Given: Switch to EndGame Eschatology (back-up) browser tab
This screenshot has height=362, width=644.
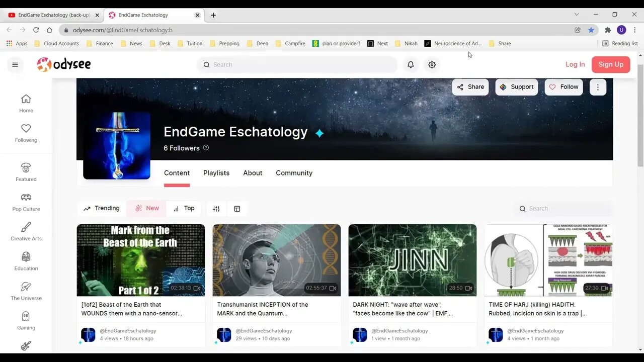Looking at the screenshot, I should pyautogui.click(x=53, y=15).
